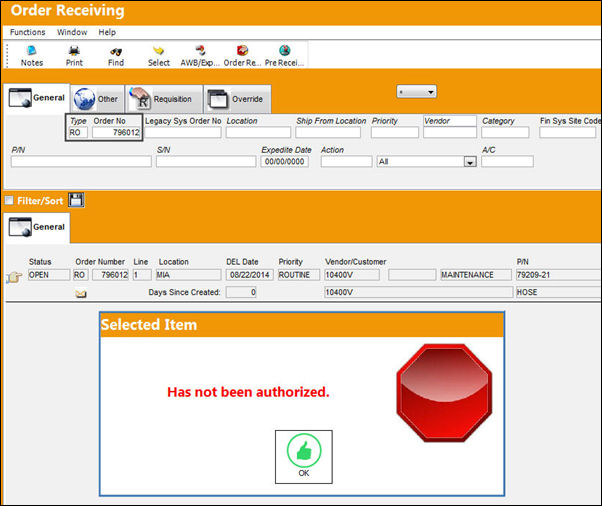The height and width of the screenshot is (506, 602).
Task: Click the Select toolbar icon
Action: click(x=159, y=56)
